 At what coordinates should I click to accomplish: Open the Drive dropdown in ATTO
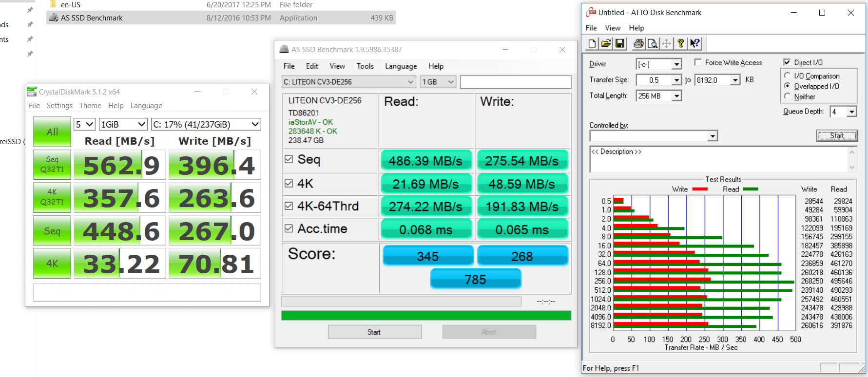coord(676,64)
